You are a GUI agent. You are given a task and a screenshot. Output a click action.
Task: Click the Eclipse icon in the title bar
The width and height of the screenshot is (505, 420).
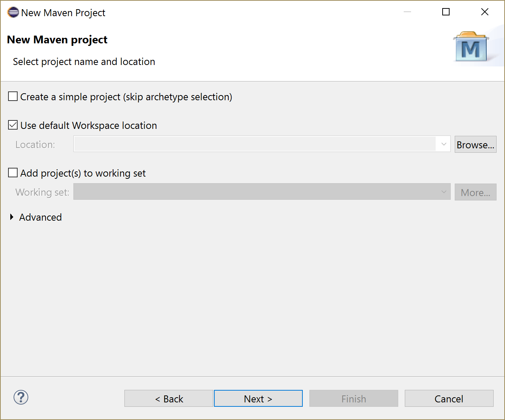[x=13, y=12]
